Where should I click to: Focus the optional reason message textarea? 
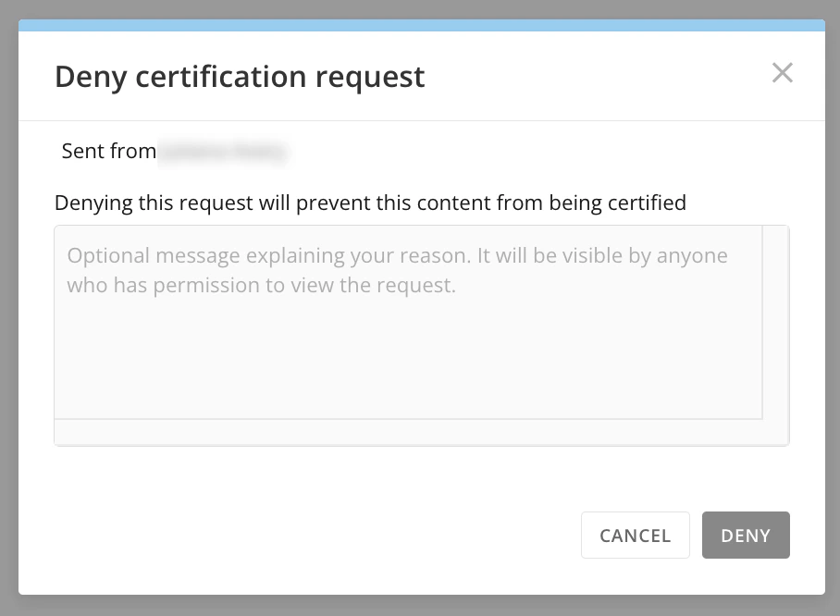pos(408,322)
